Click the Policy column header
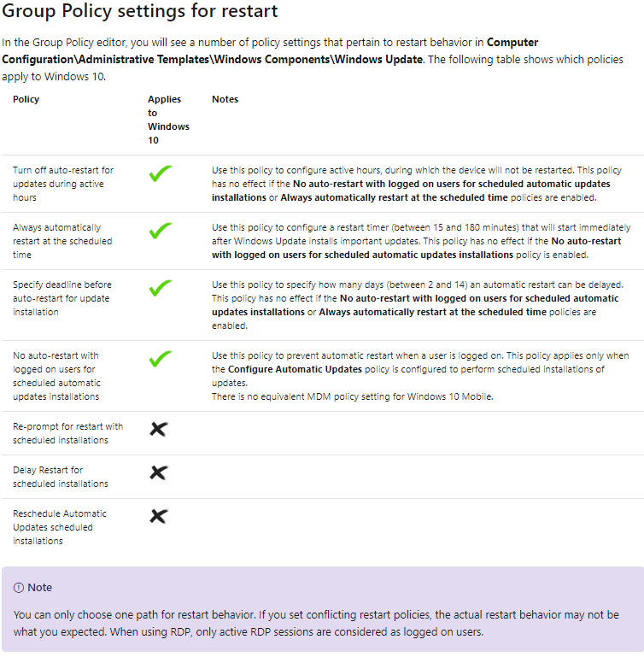Image resolution: width=644 pixels, height=657 pixels. coord(26,99)
